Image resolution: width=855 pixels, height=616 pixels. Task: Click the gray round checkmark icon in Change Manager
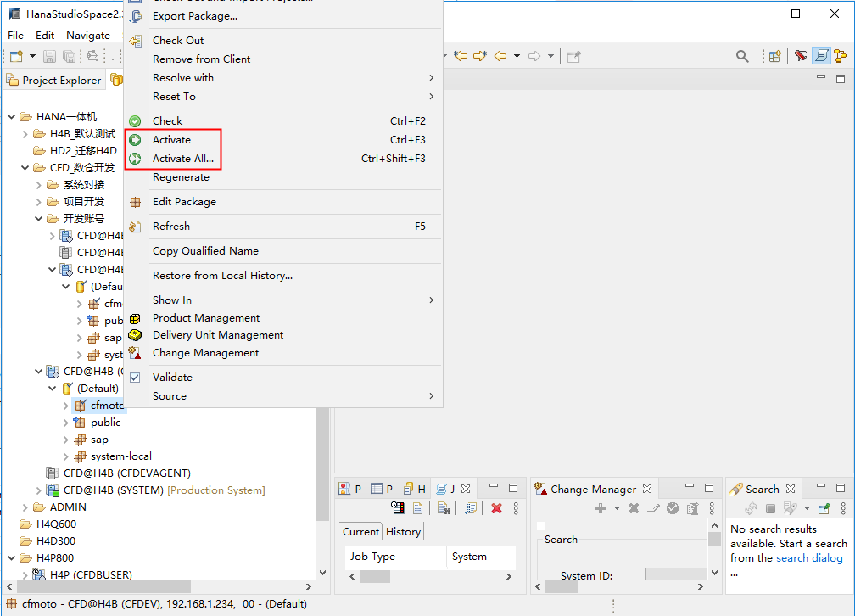673,508
